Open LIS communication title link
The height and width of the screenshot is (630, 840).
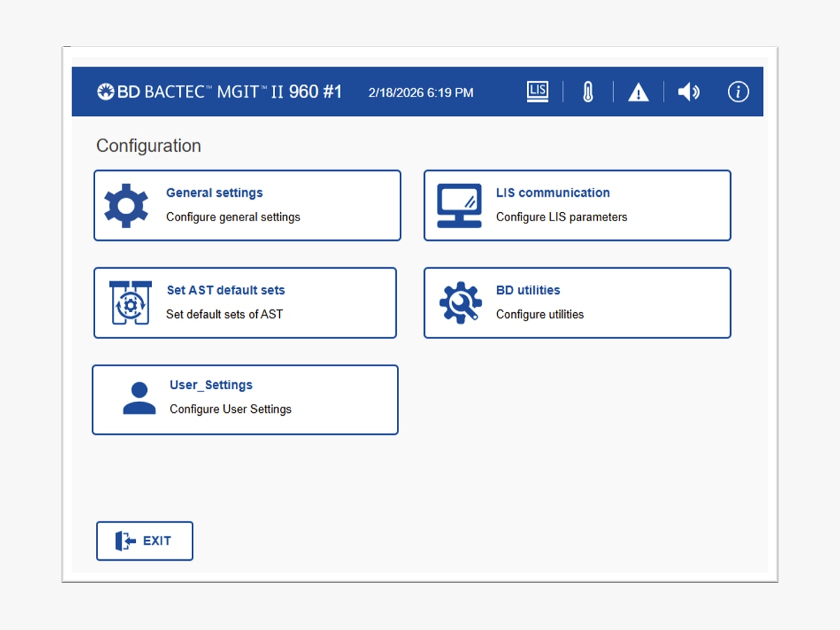click(x=553, y=192)
